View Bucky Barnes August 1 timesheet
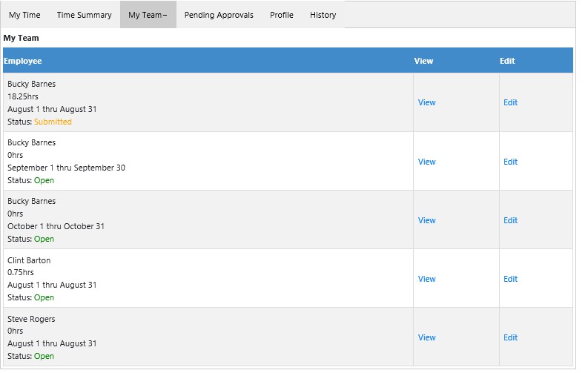Image resolution: width=588 pixels, height=373 pixels. [x=427, y=102]
